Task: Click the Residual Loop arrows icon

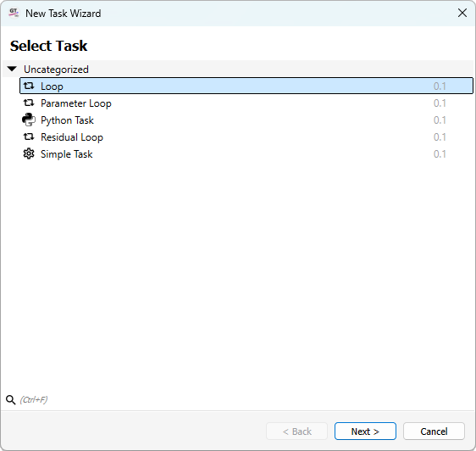Action: [x=29, y=137]
